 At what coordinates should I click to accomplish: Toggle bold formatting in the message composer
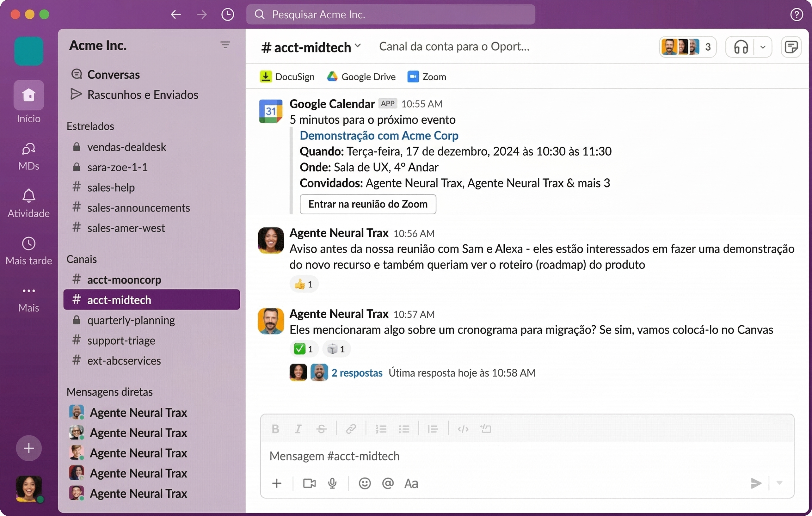(x=275, y=429)
